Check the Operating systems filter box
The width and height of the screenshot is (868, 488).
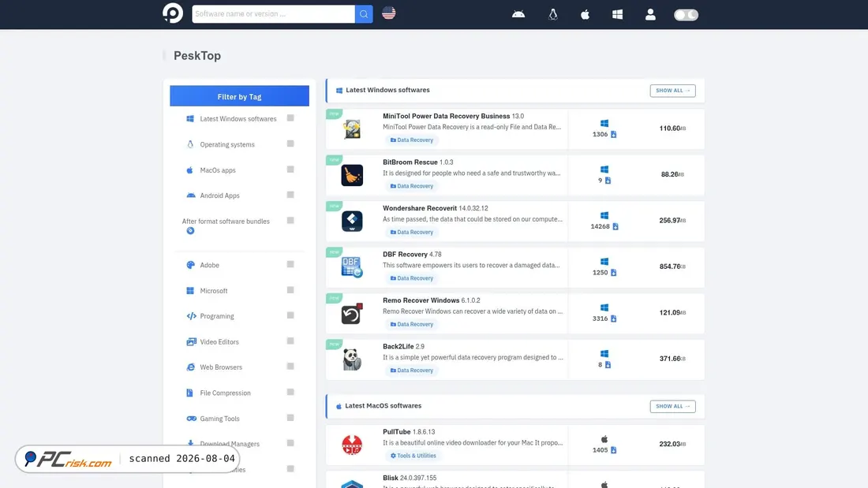pyautogui.click(x=290, y=143)
